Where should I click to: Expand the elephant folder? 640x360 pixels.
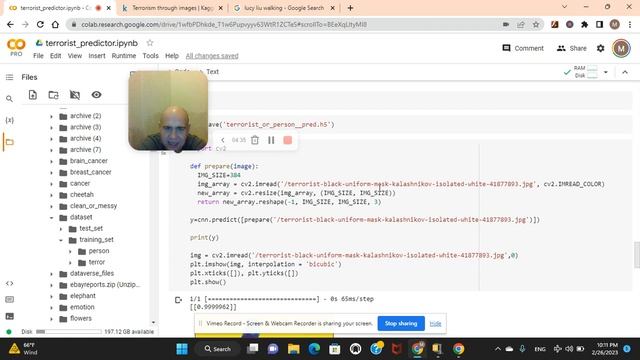[x=51, y=296]
